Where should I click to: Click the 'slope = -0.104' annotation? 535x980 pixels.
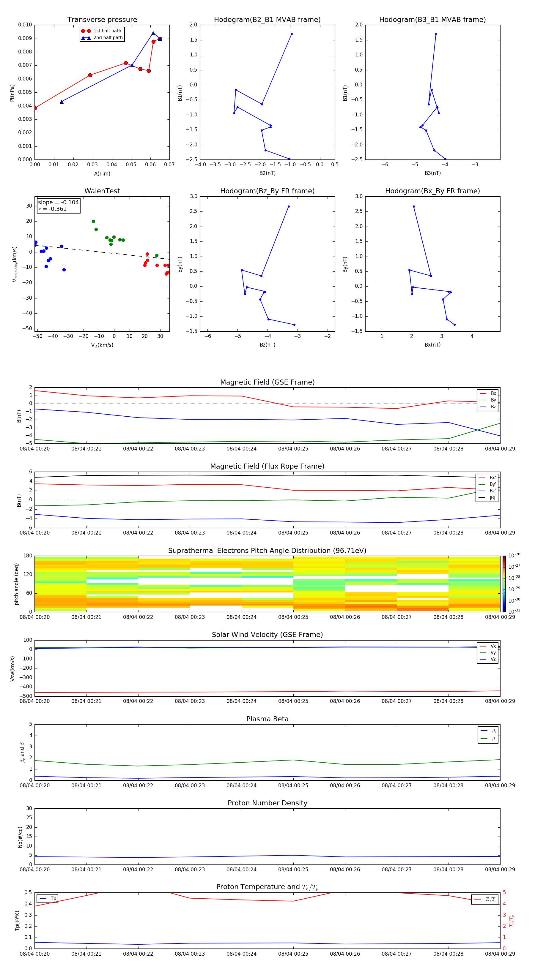[x=58, y=203]
